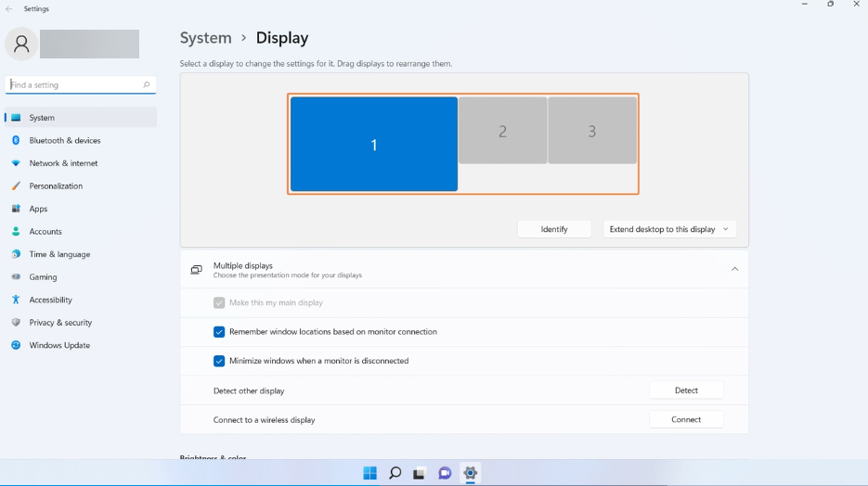Viewport: 868px width, 486px height.
Task: Click the Personalization paintbrush icon
Action: pyautogui.click(x=16, y=185)
